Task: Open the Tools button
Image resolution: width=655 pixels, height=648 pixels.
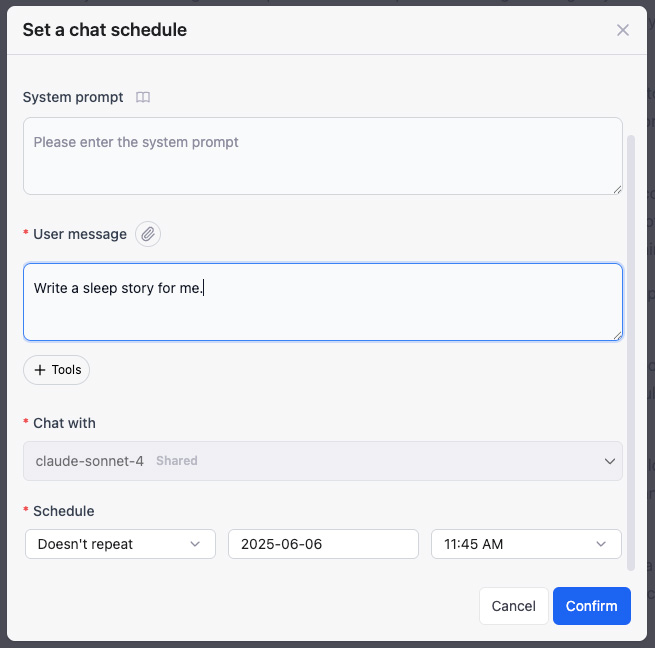Action: pos(57,370)
